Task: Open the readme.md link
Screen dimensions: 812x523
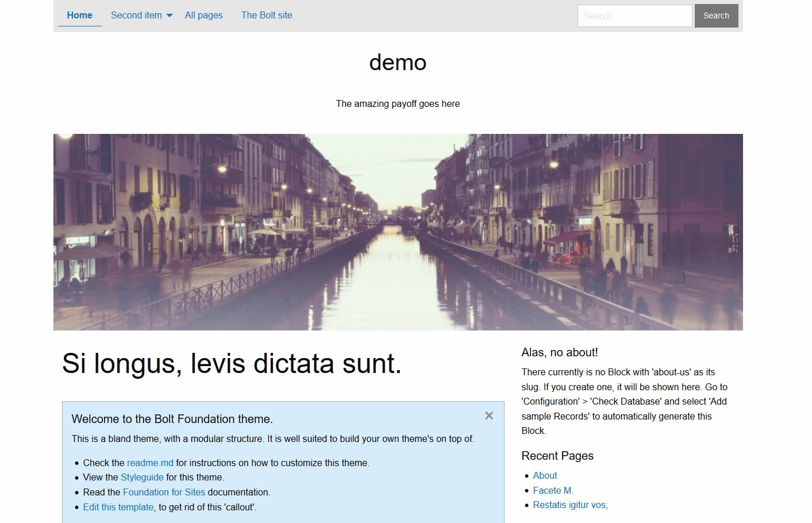Action: click(150, 463)
